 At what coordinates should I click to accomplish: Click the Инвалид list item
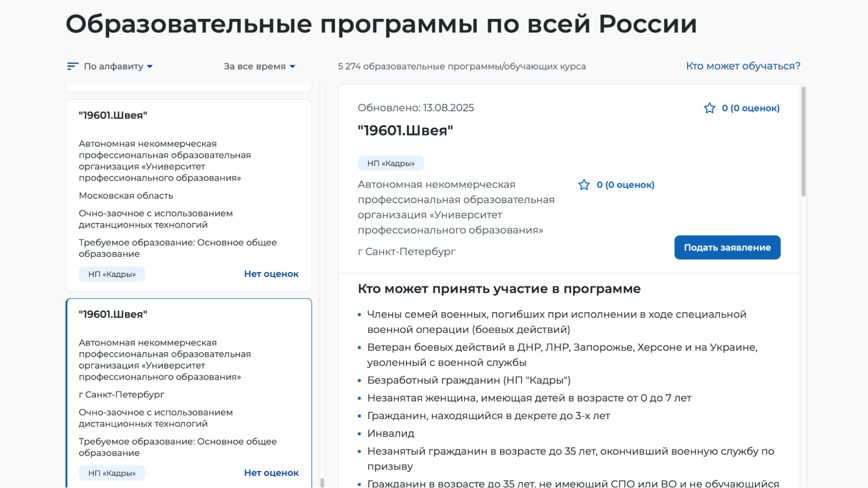pos(390,433)
